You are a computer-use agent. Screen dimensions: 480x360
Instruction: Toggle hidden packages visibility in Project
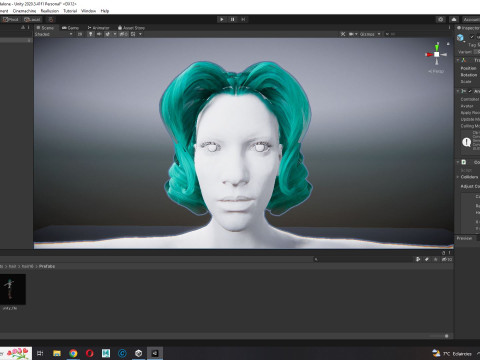pos(447,259)
